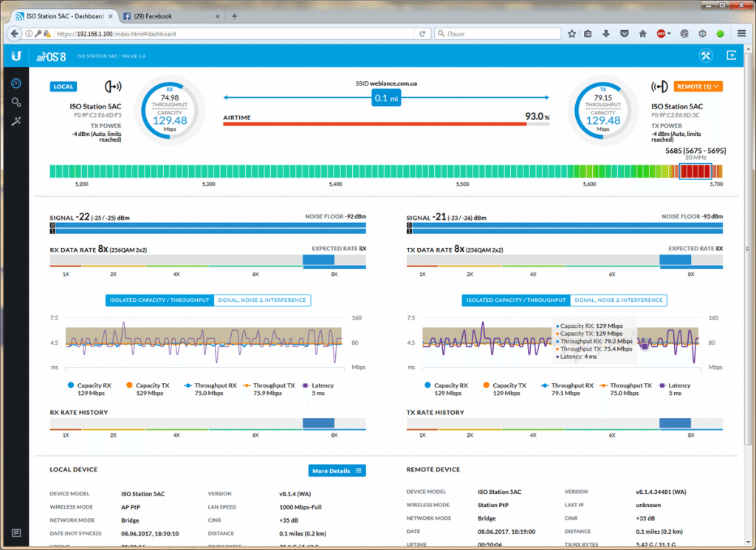Open the Firefox hamburger menu
The image size is (756, 550).
(x=742, y=33)
